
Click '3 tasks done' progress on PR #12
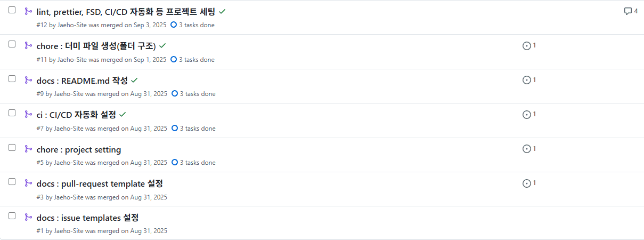[x=197, y=25]
